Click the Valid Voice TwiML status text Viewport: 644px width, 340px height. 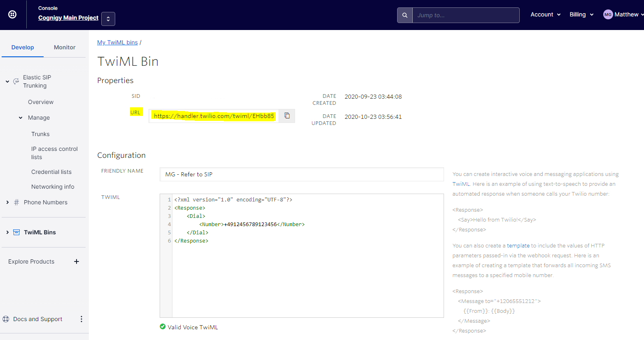[x=193, y=327]
